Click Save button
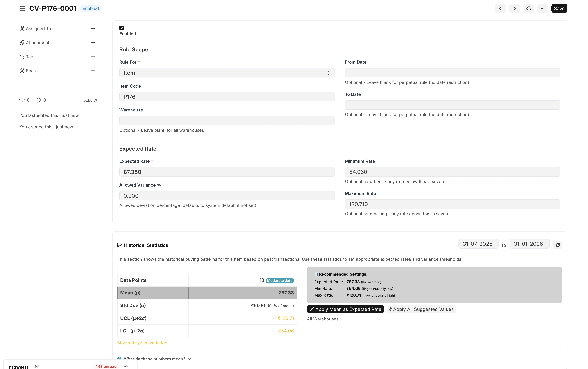 (x=559, y=9)
